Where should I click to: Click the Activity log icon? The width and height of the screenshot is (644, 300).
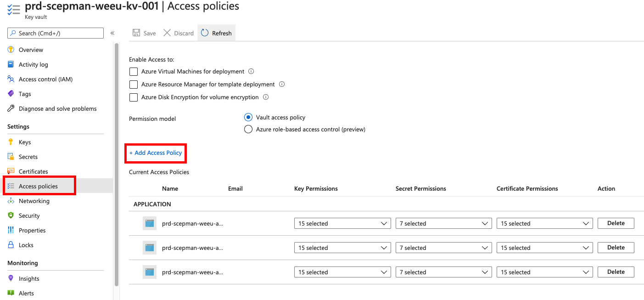[x=11, y=64]
